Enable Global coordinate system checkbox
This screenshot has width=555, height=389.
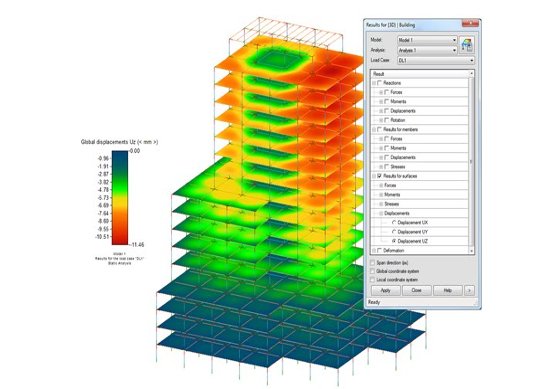pos(372,271)
